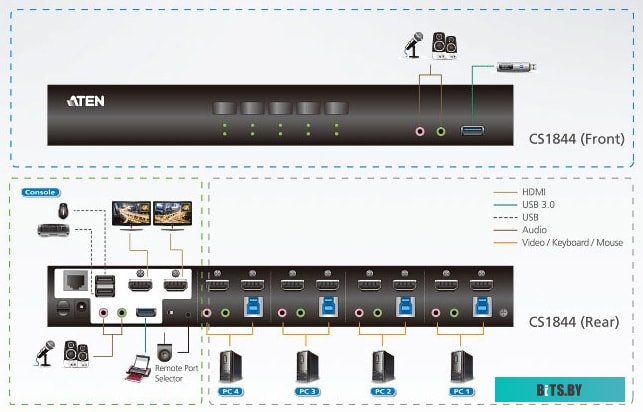Click the fifth port selection pushbutton on front

(337, 108)
